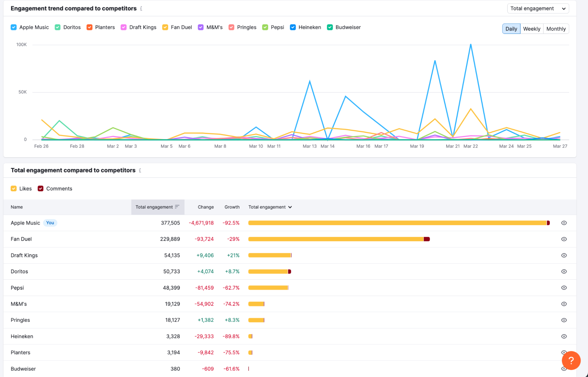The image size is (588, 377).
Task: Click the blue Mar 22 spike on the chart
Action: [x=471, y=44]
